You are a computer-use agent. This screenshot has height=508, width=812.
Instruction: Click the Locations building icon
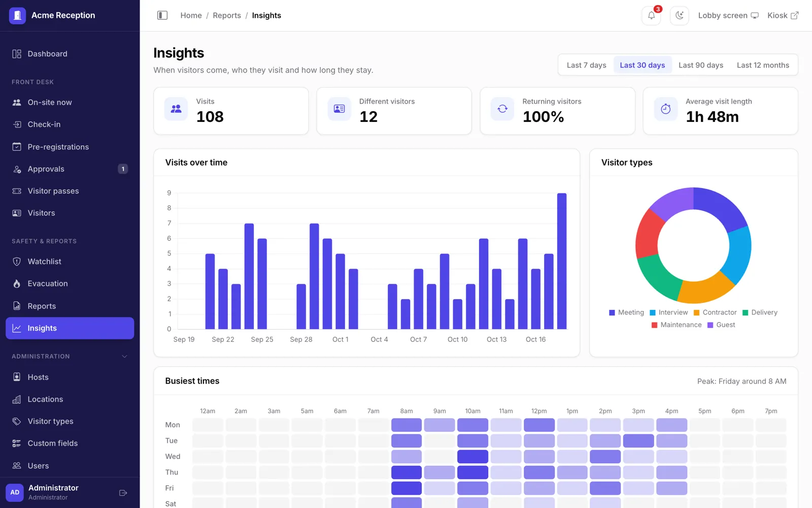17,399
